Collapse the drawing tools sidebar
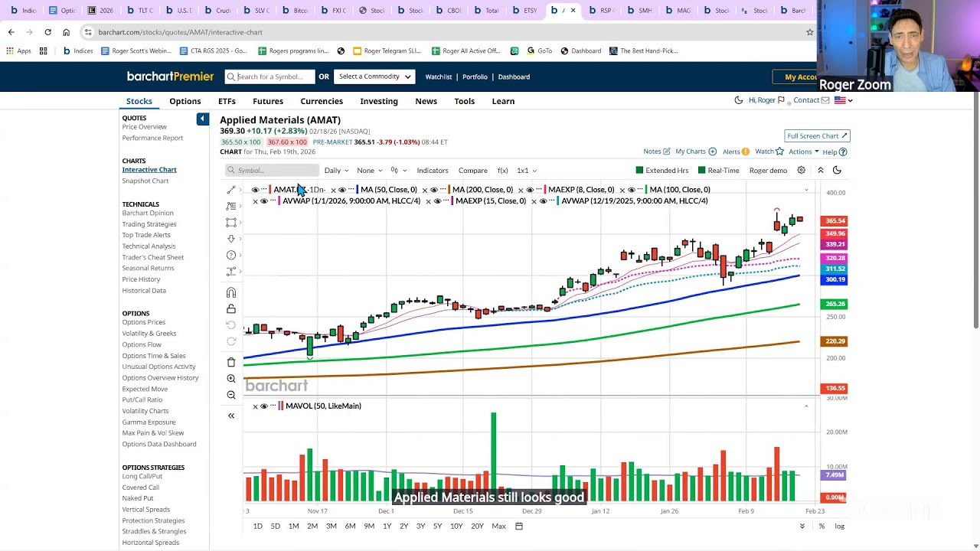Screen dimensions: 980x551 [x=231, y=416]
